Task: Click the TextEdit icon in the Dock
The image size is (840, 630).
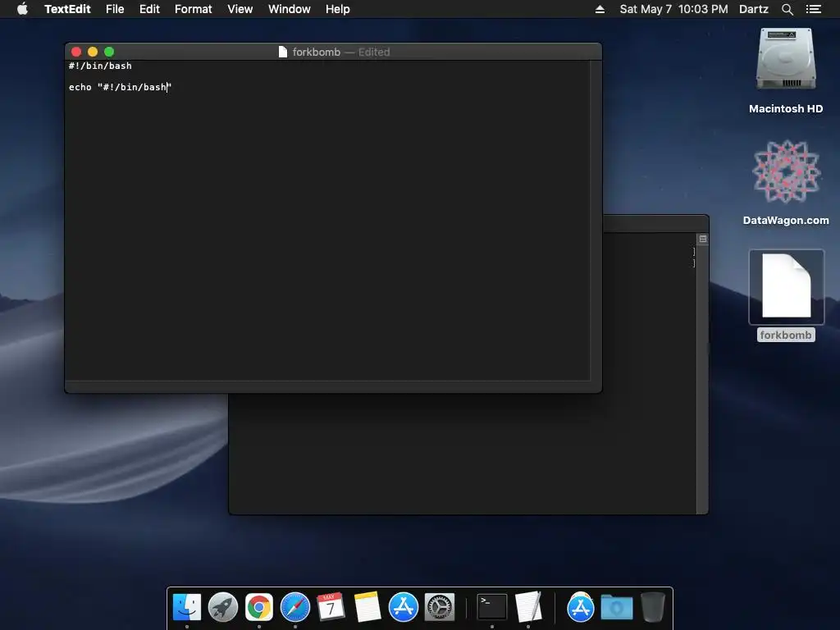Action: [x=528, y=608]
